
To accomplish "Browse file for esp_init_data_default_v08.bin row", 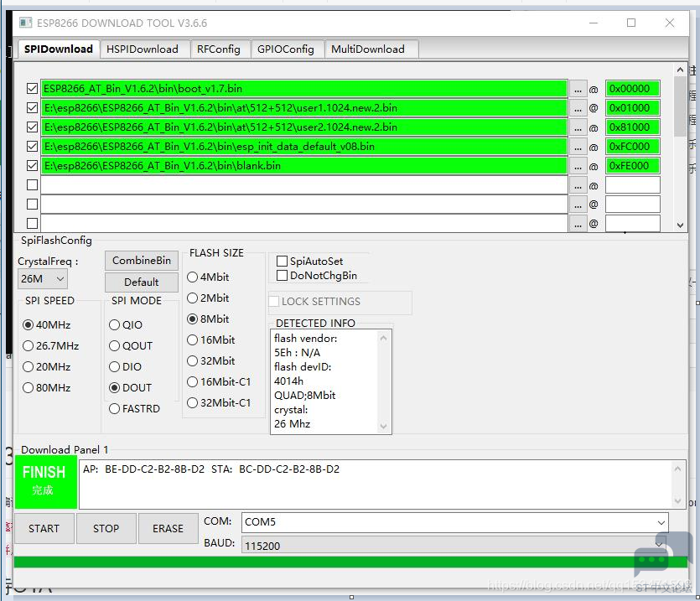I will [578, 147].
